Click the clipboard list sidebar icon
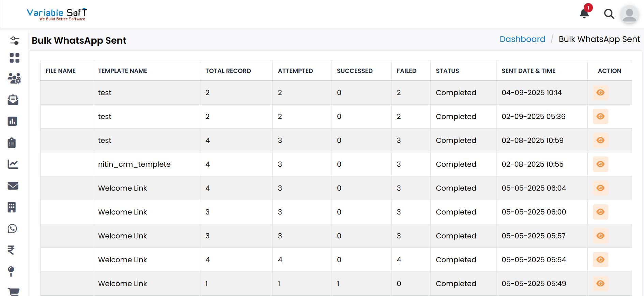Image resolution: width=644 pixels, height=296 pixels. pyautogui.click(x=12, y=143)
